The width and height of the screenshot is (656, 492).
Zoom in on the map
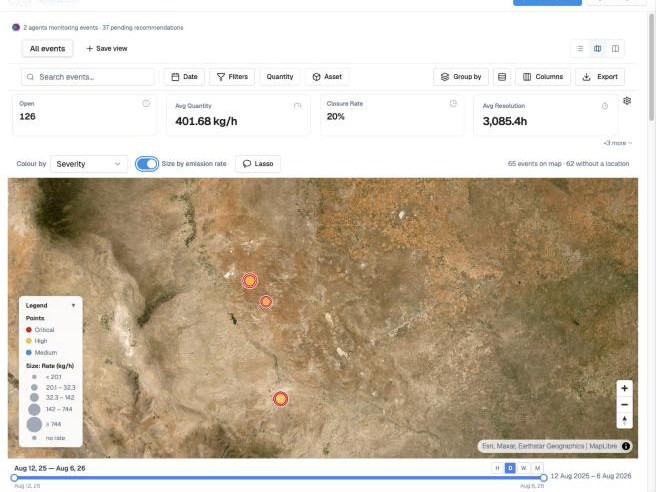point(624,389)
